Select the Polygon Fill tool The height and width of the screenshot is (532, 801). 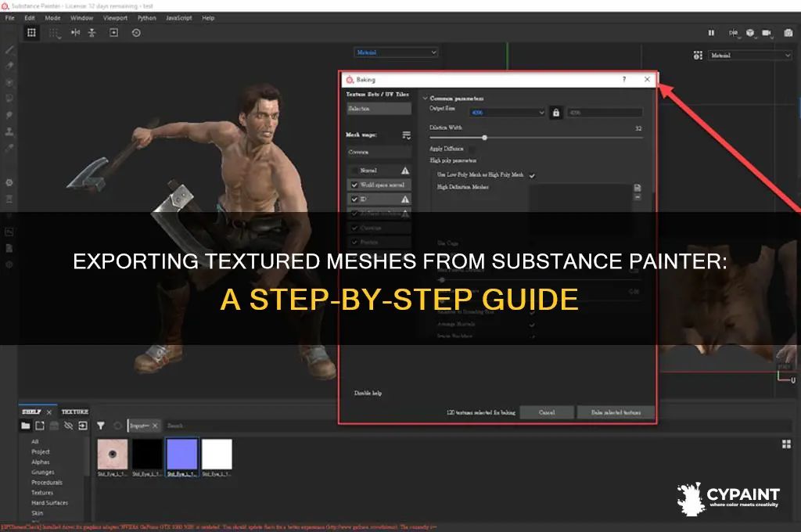tap(9, 99)
